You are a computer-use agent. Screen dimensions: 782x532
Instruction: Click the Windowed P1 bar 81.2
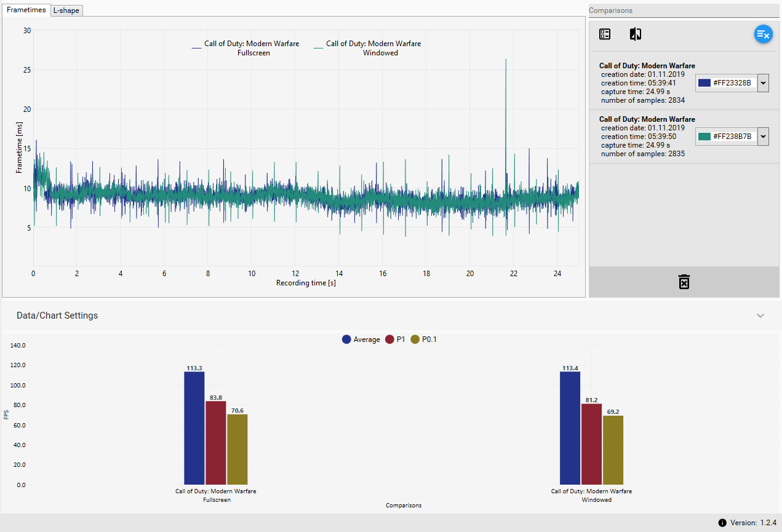pyautogui.click(x=591, y=443)
